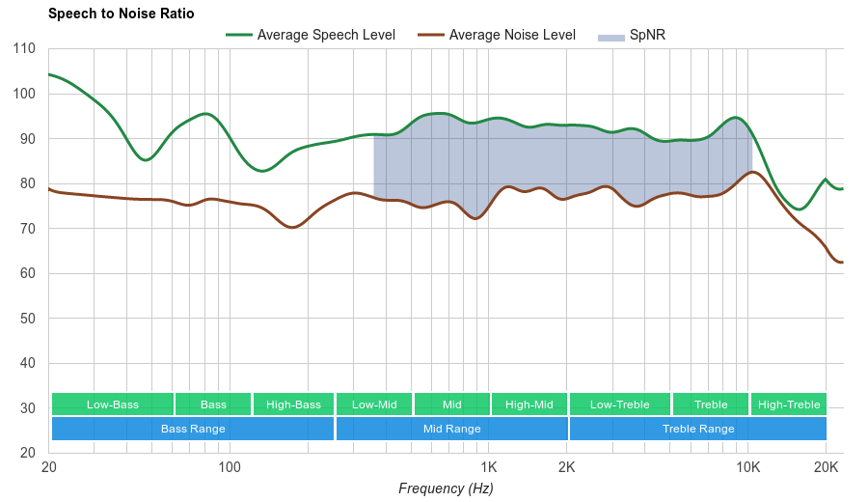Select the blue Mid Range bar

coord(451,429)
